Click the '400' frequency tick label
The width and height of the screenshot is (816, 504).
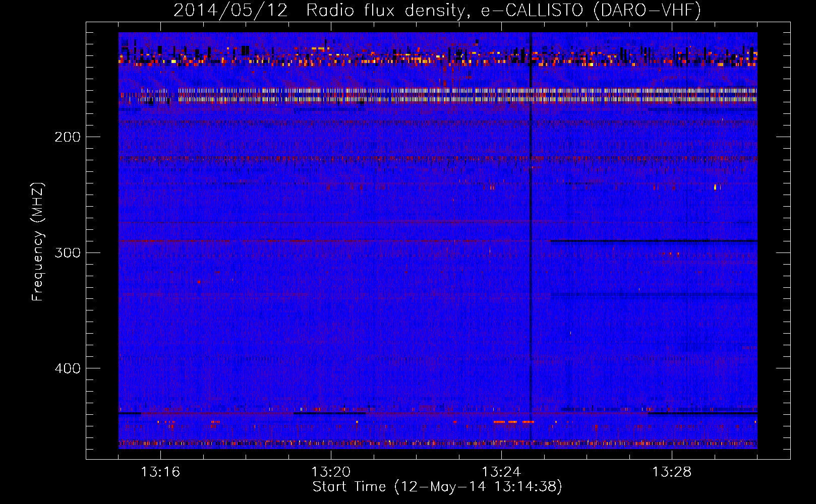67,368
